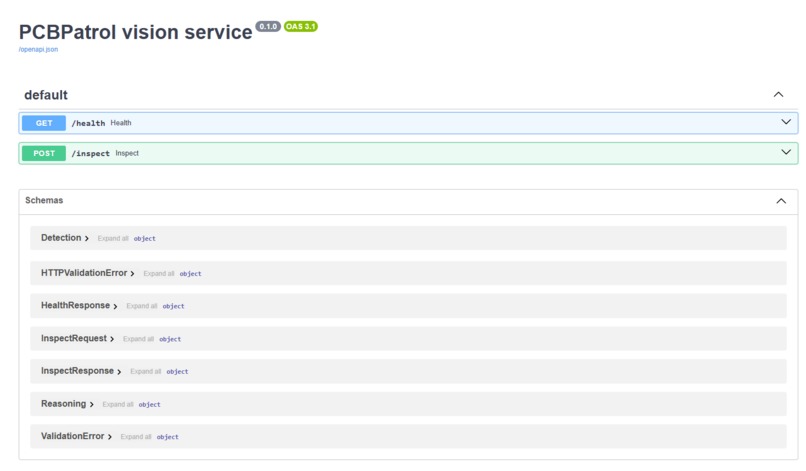
Task: Click Expand all for Detection
Action: coord(113,239)
